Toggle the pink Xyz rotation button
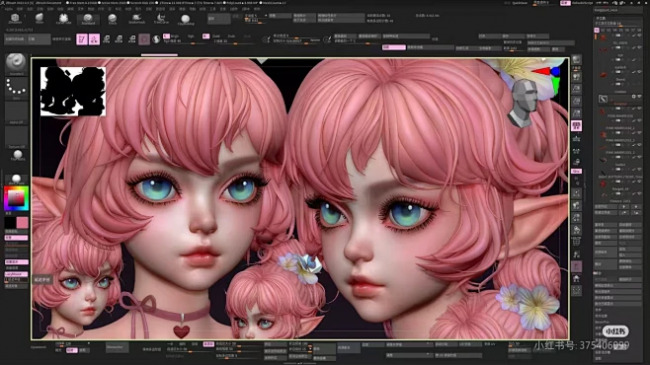 point(576,171)
